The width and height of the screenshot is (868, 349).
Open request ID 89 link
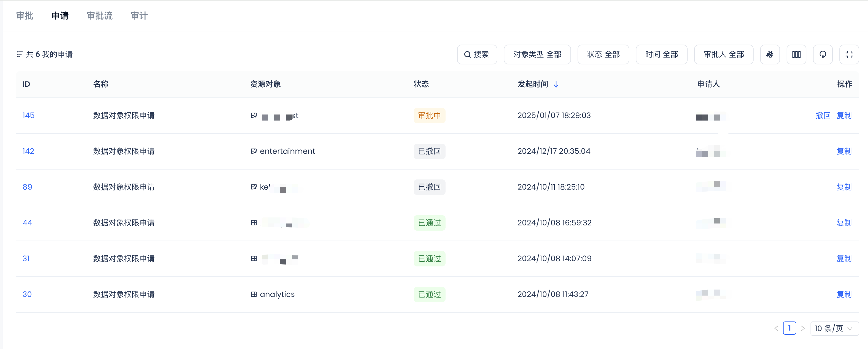(x=27, y=187)
